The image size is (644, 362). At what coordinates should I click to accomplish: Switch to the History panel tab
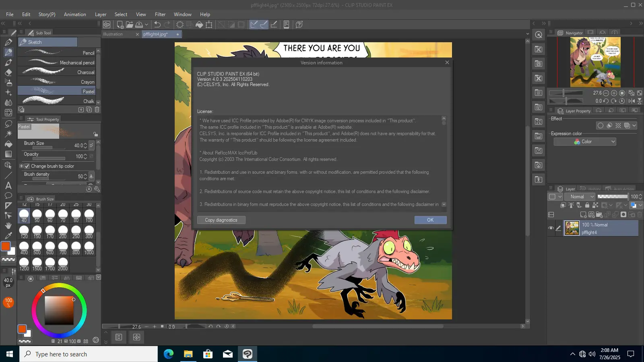590,189
